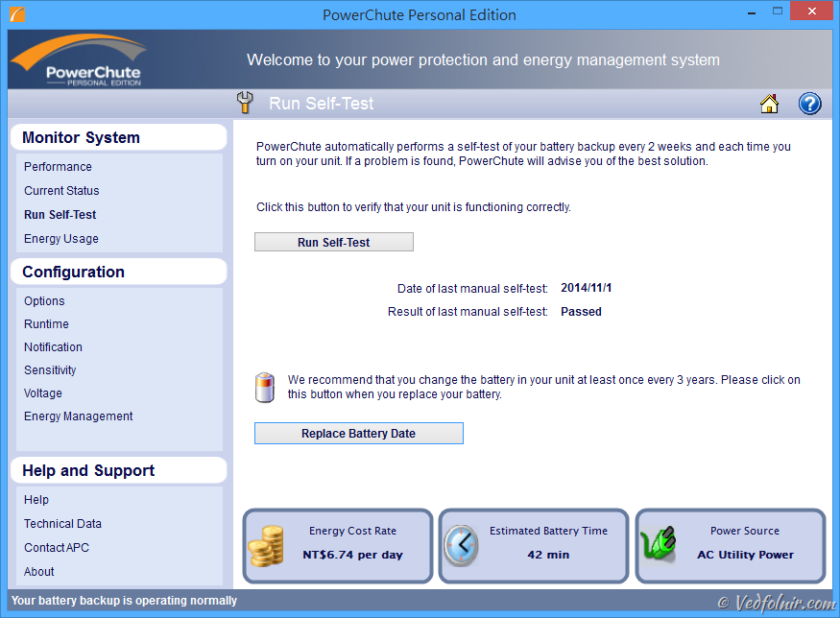
Task: Click the Monitor System section header
Action: pyautogui.click(x=118, y=137)
